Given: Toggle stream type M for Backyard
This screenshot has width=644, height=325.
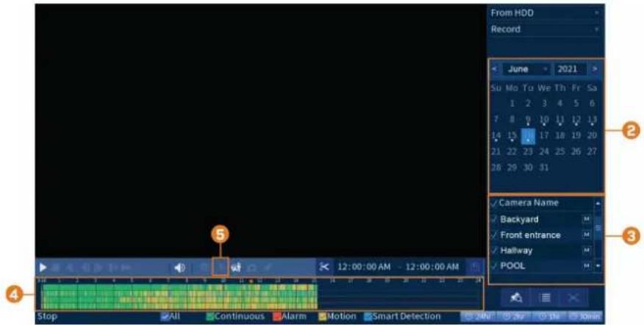Looking at the screenshot, I should (x=587, y=219).
